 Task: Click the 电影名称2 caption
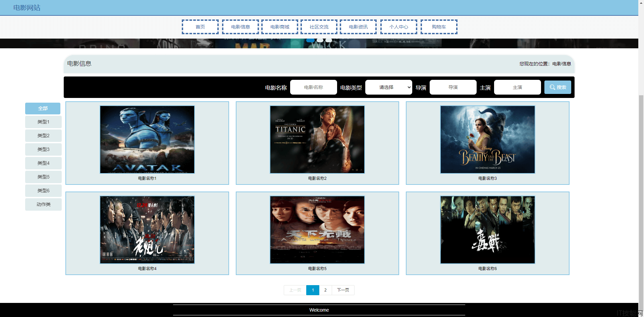click(317, 178)
